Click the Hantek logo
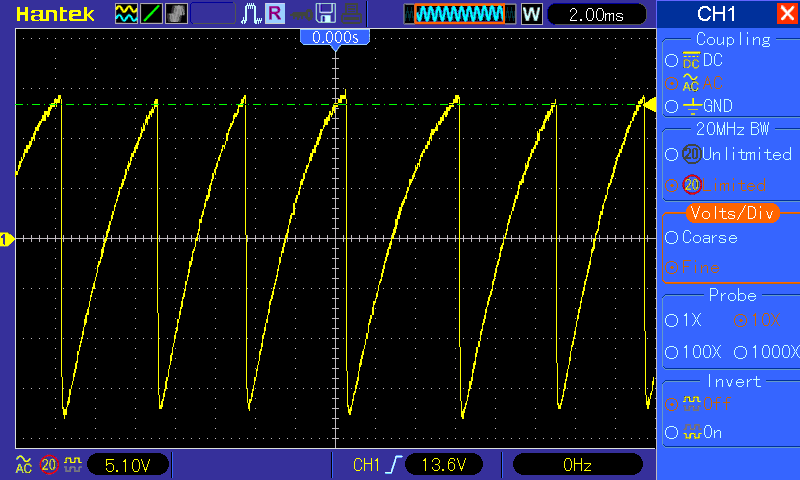Image resolution: width=800 pixels, height=480 pixels. 55,14
